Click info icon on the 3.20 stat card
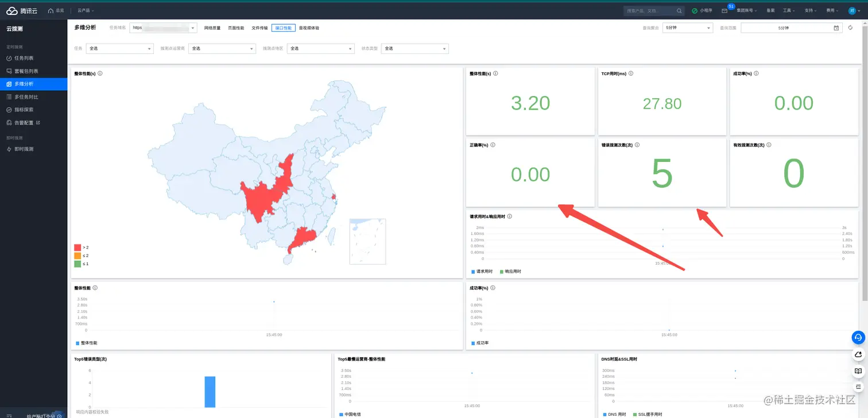 (x=495, y=73)
